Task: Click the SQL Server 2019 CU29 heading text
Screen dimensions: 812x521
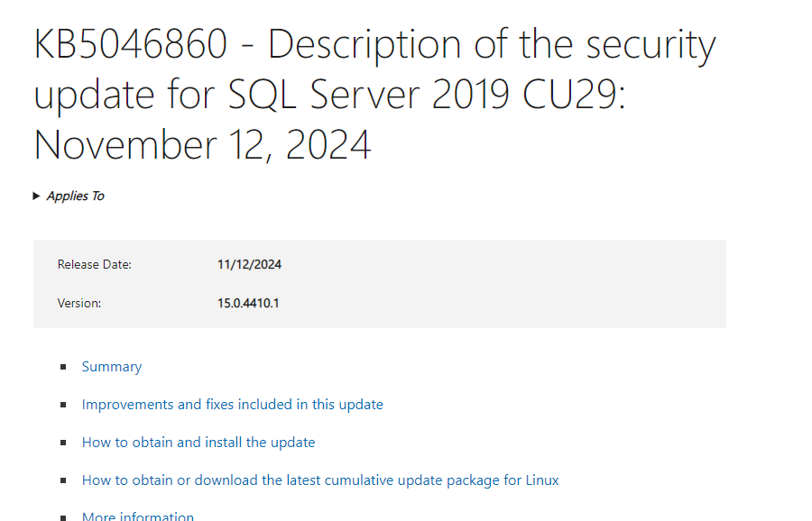Action: coord(426,95)
